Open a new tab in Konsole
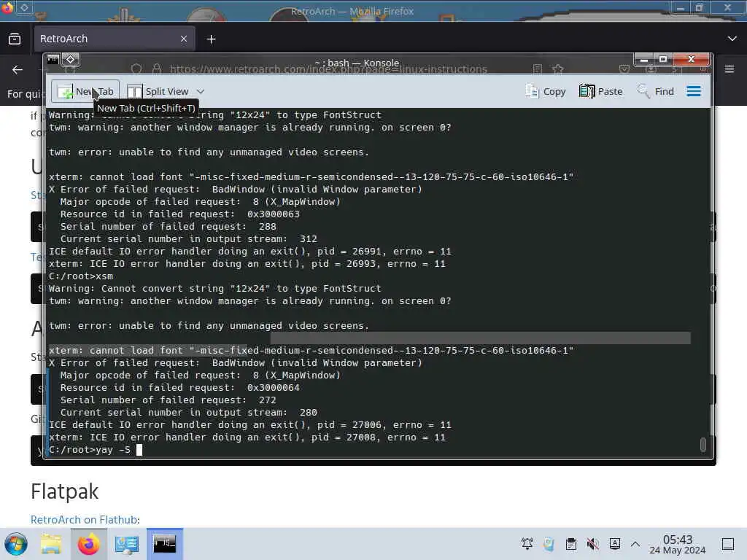The width and height of the screenshot is (747, 560). [x=85, y=91]
